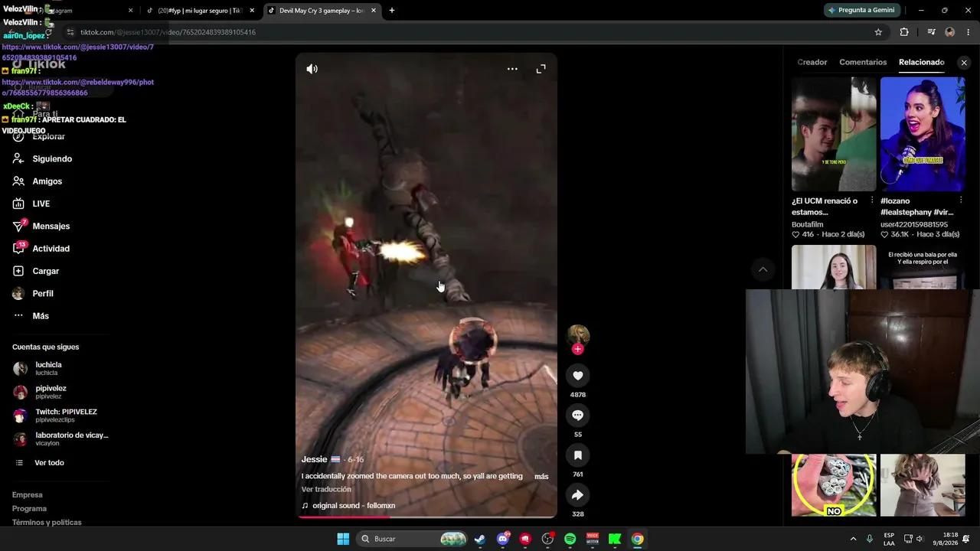Follow creator with the red plus button
Viewport: 980px width, 551px height.
[578, 349]
